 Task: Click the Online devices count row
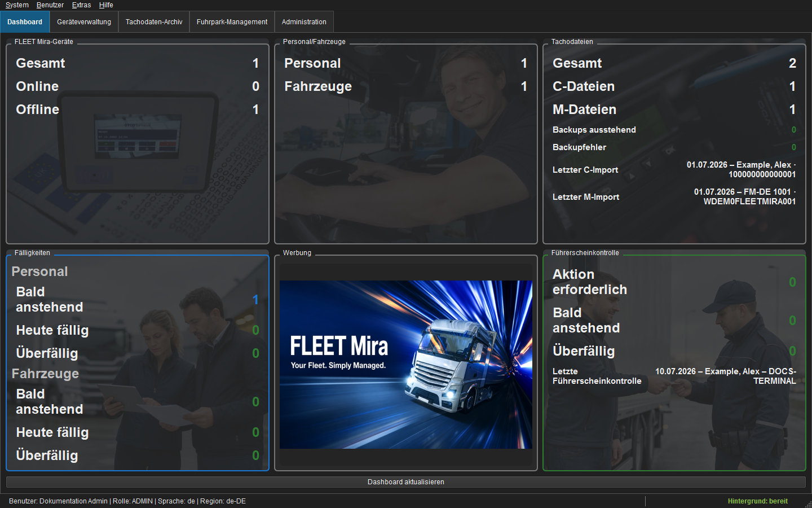click(x=138, y=86)
